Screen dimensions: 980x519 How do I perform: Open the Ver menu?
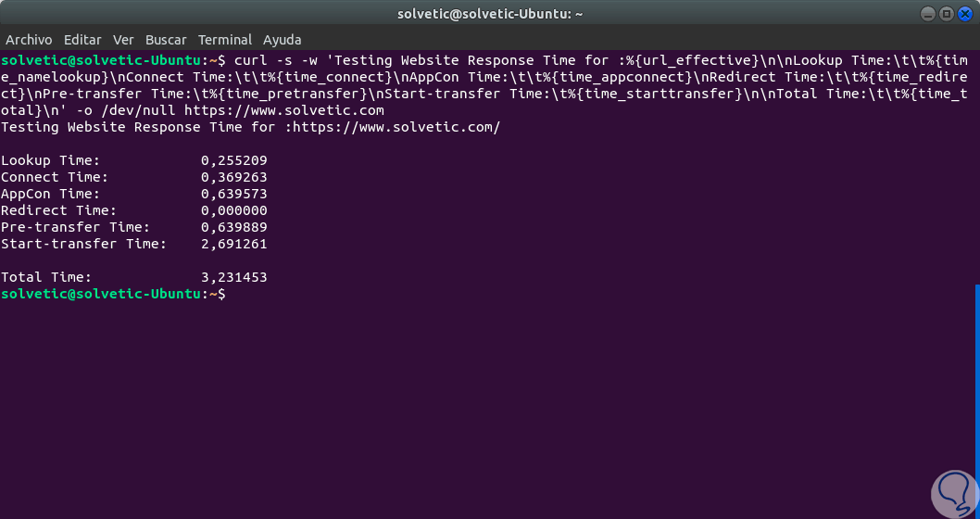click(123, 40)
